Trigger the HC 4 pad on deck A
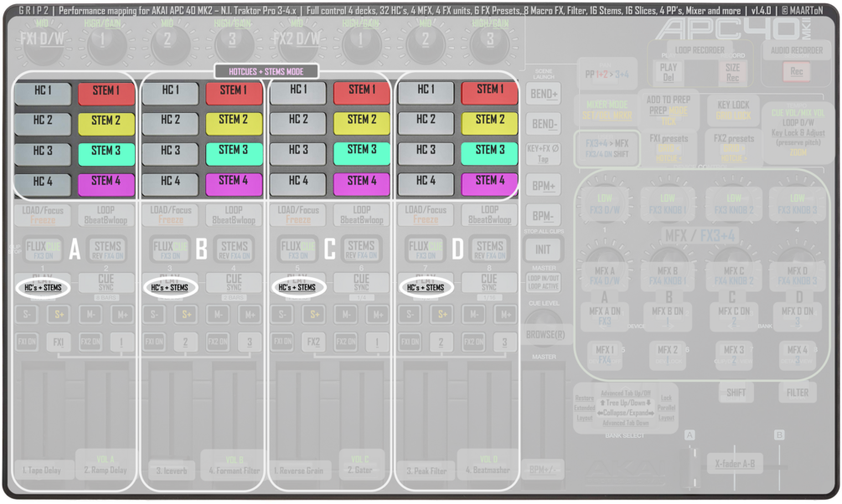 (43, 183)
